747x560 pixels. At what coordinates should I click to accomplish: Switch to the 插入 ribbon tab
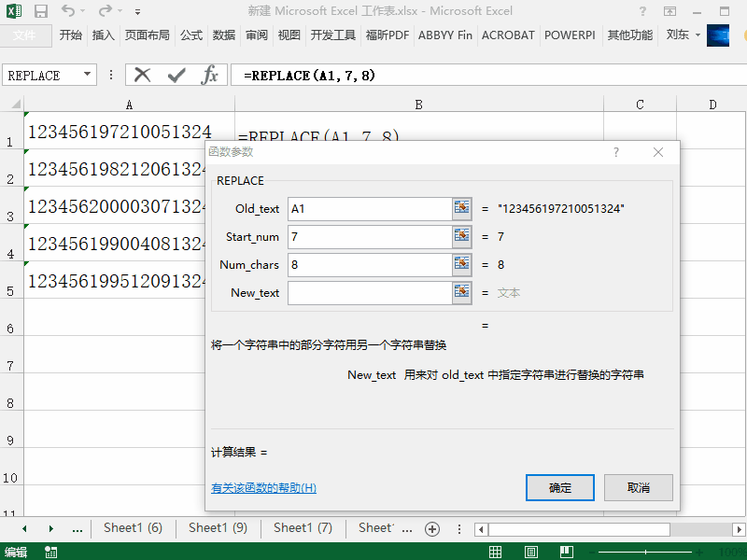pos(104,35)
